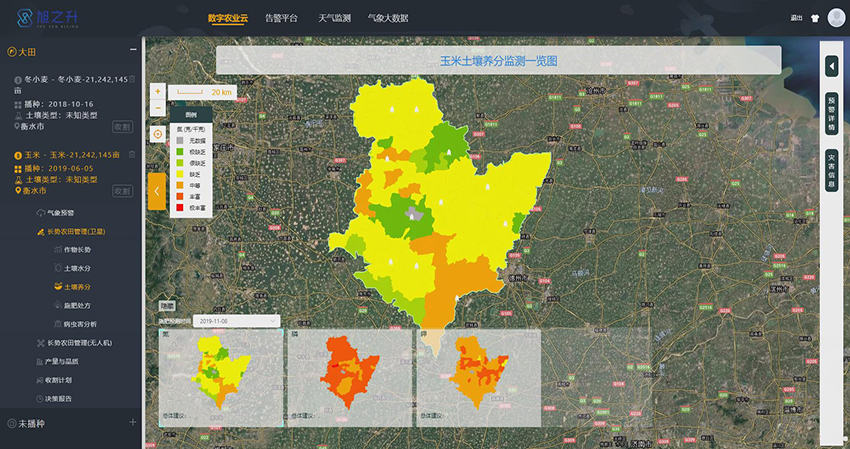Open the 气象大数据 tab
The height and width of the screenshot is (449, 850).
point(387,18)
